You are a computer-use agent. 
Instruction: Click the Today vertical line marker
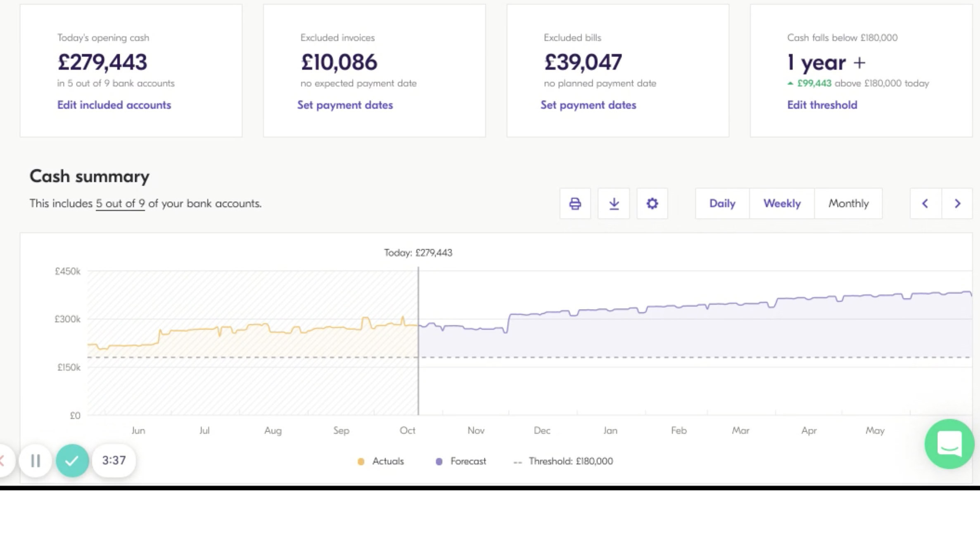pyautogui.click(x=418, y=341)
